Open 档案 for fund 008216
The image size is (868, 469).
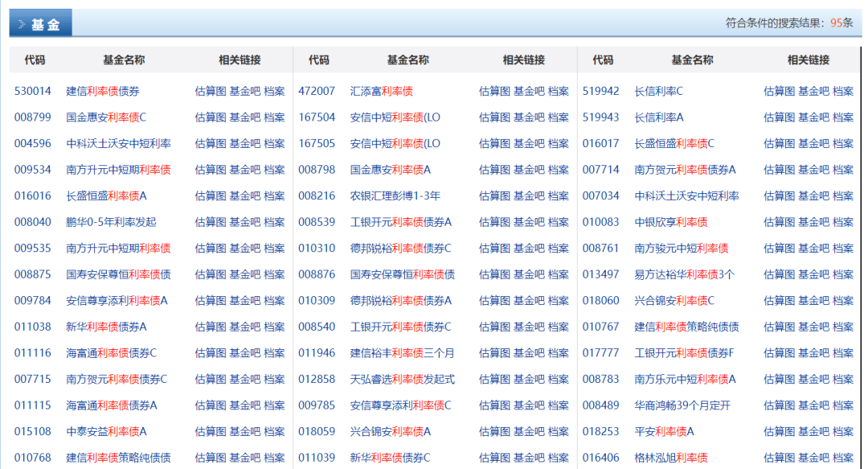pyautogui.click(x=558, y=195)
